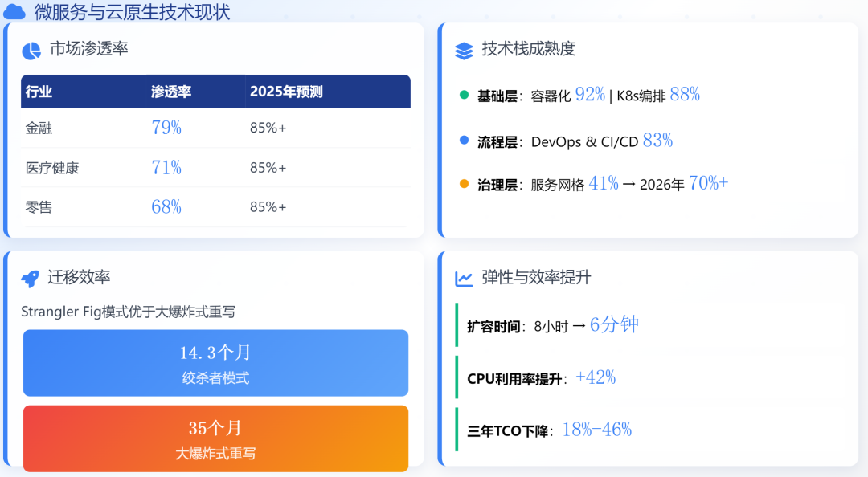Select the 2025年预测 column header
This screenshot has width=868, height=477.
coord(286,92)
